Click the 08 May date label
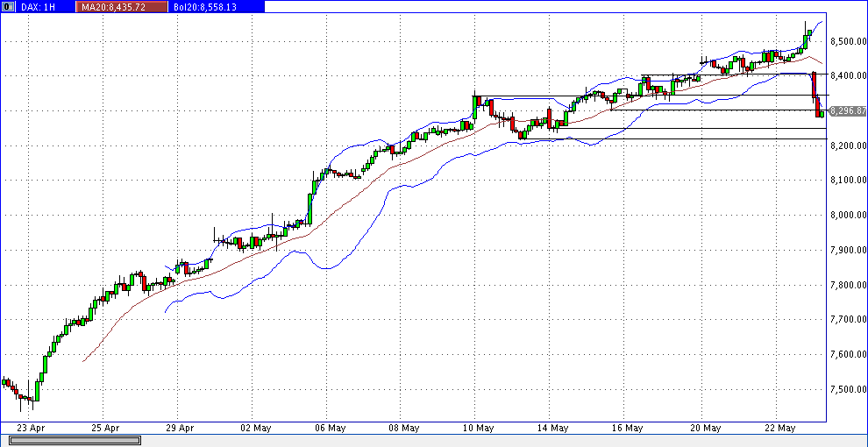The width and height of the screenshot is (868, 447). (403, 428)
